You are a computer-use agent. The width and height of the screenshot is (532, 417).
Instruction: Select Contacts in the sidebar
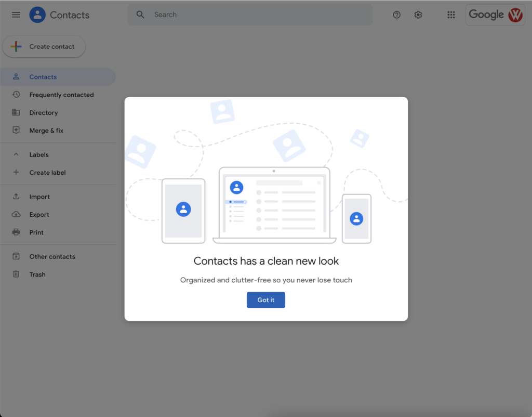point(58,77)
